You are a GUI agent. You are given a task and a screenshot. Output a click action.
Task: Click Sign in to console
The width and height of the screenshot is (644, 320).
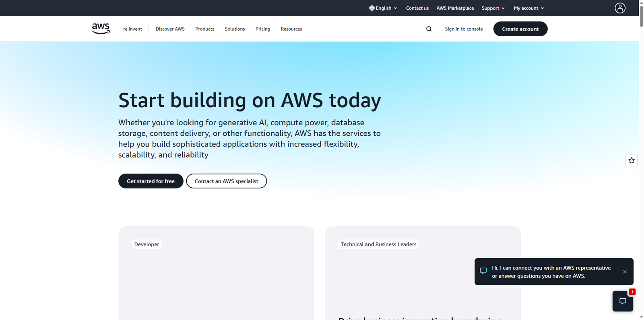(x=464, y=29)
